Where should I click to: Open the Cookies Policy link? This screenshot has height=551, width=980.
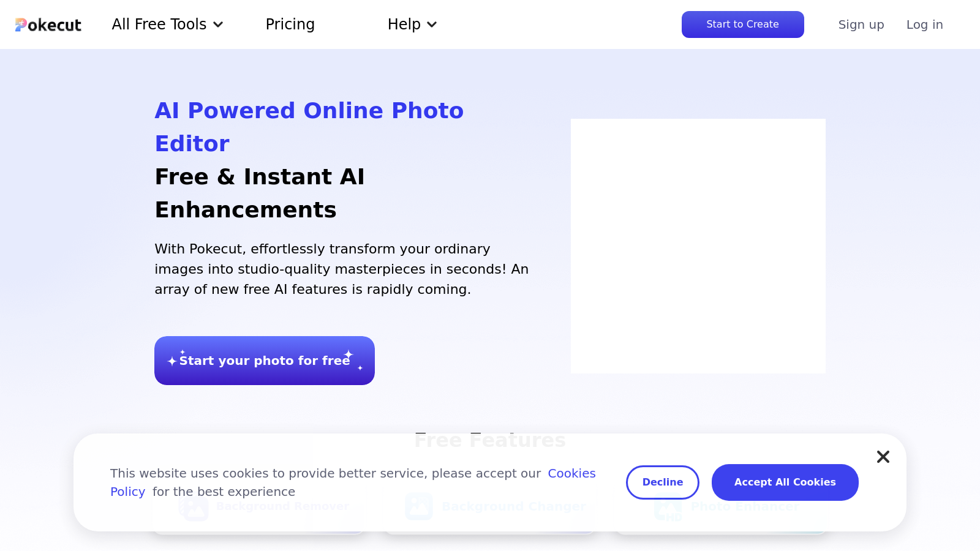pos(571,473)
